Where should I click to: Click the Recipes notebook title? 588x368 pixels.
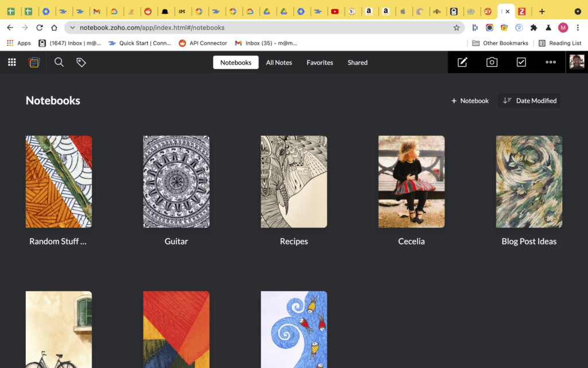(x=293, y=241)
